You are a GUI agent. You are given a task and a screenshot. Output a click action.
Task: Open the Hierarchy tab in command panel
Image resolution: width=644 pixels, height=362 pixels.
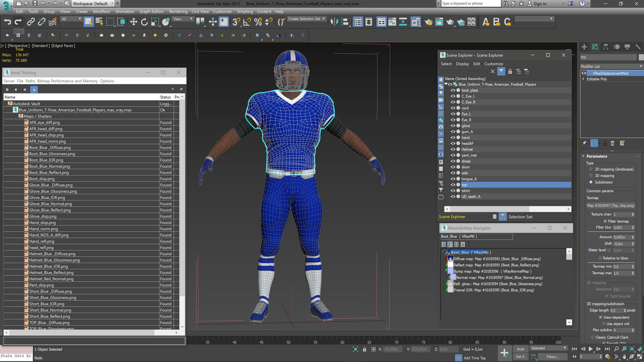pyautogui.click(x=606, y=47)
